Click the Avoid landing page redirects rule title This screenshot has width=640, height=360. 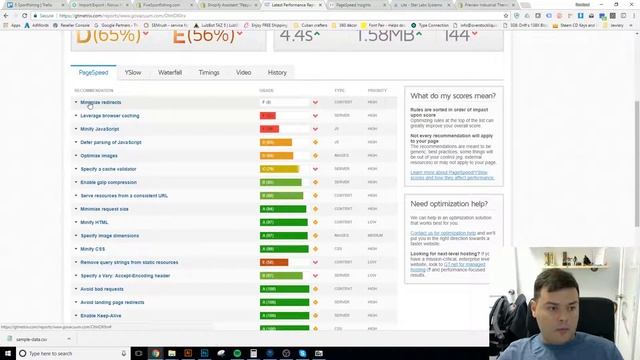click(112, 302)
